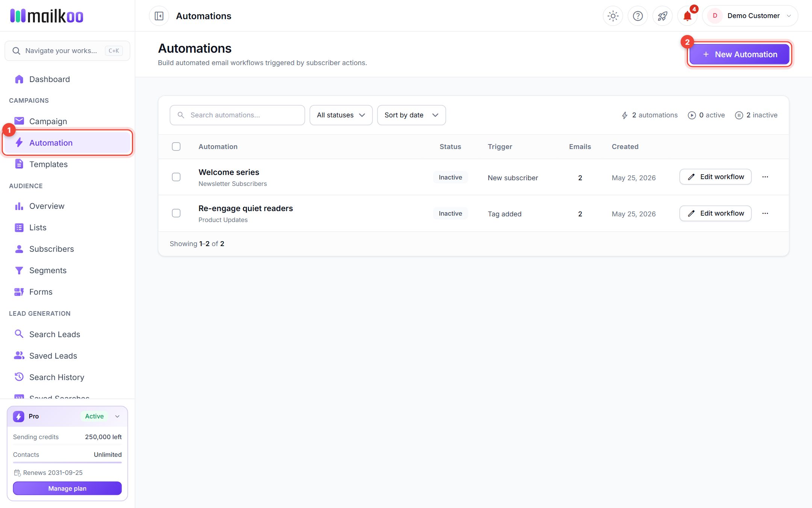Click the Created column header

click(625, 146)
